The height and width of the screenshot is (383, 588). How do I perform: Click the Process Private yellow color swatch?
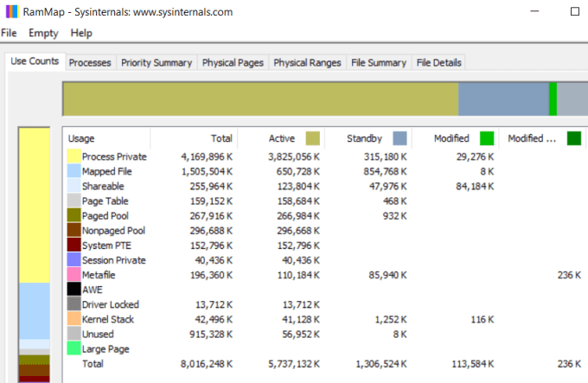click(73, 156)
